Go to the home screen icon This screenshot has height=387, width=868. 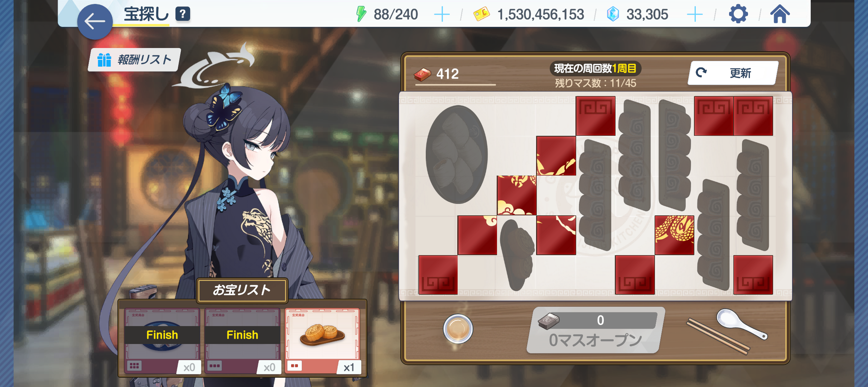pos(780,14)
